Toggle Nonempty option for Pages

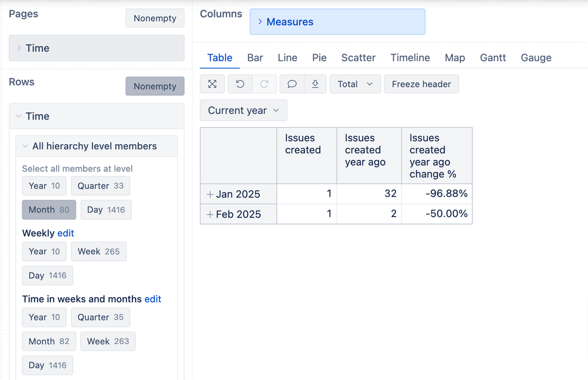155,18
